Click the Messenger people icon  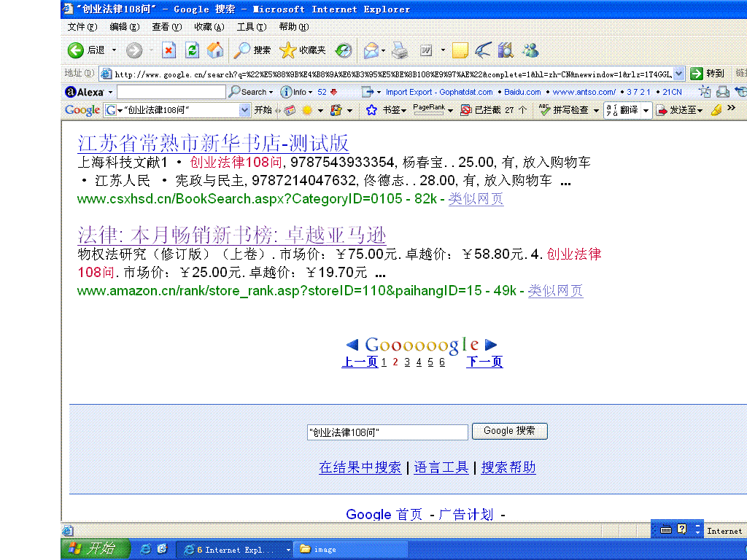coord(530,50)
